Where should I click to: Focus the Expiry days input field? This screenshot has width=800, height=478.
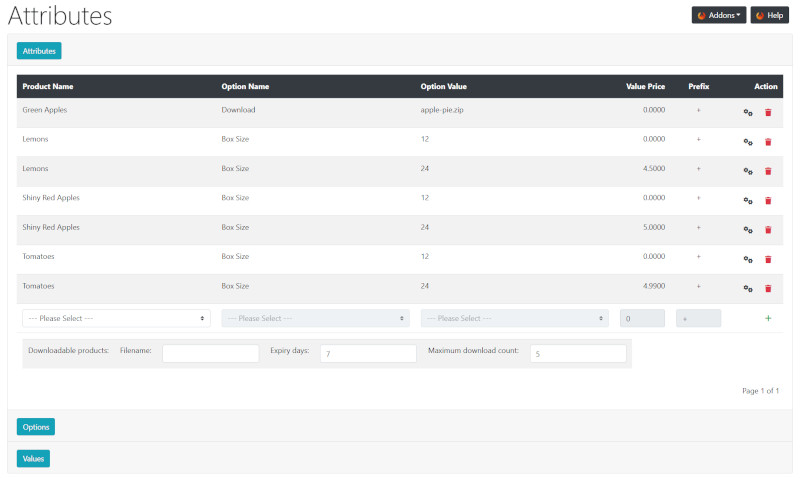tap(368, 354)
